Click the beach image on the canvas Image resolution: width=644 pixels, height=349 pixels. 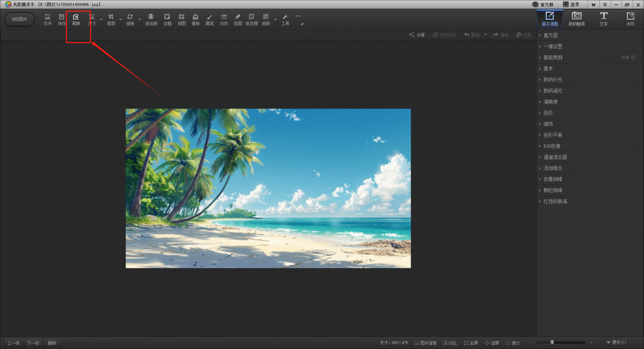268,188
